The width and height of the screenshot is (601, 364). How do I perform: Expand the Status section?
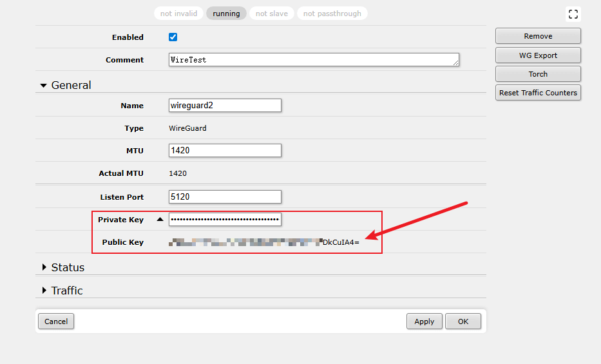pyautogui.click(x=44, y=267)
